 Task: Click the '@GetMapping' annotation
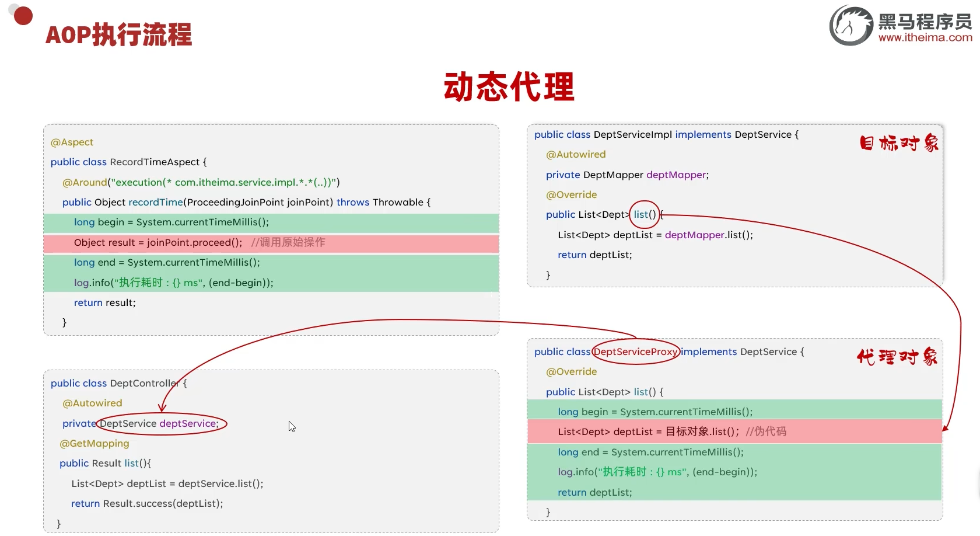[94, 443]
